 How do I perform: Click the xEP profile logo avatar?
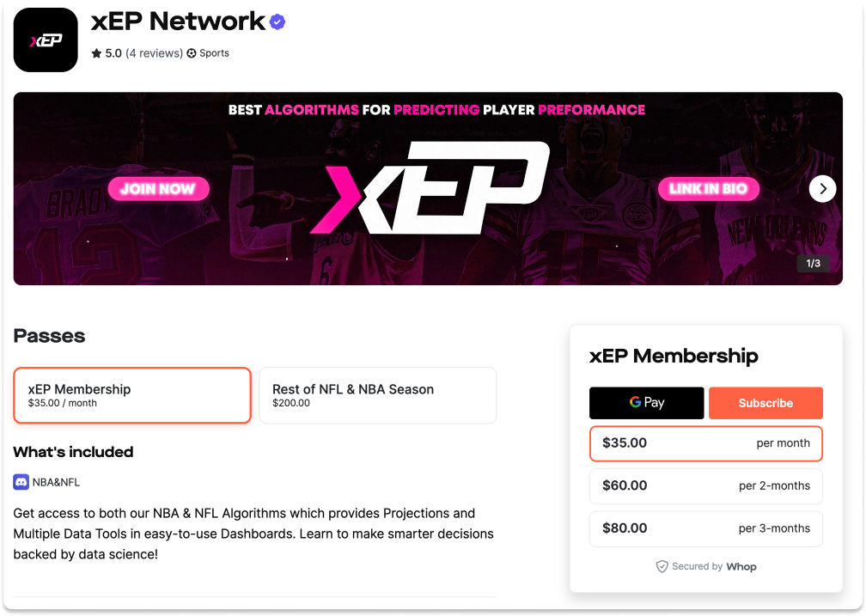45,40
